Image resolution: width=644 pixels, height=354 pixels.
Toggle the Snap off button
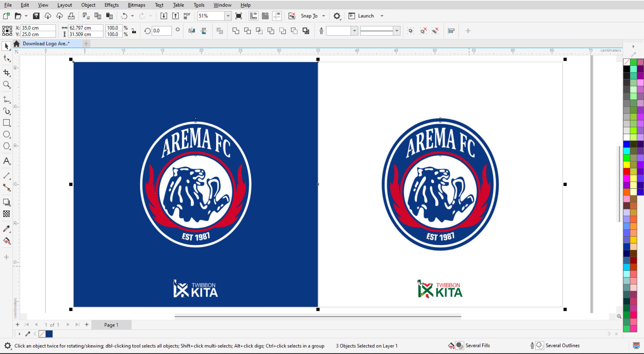pyautogui.click(x=292, y=16)
